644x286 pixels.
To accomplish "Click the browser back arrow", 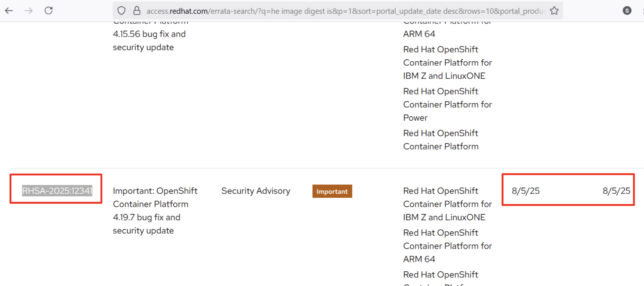I will pos(9,11).
